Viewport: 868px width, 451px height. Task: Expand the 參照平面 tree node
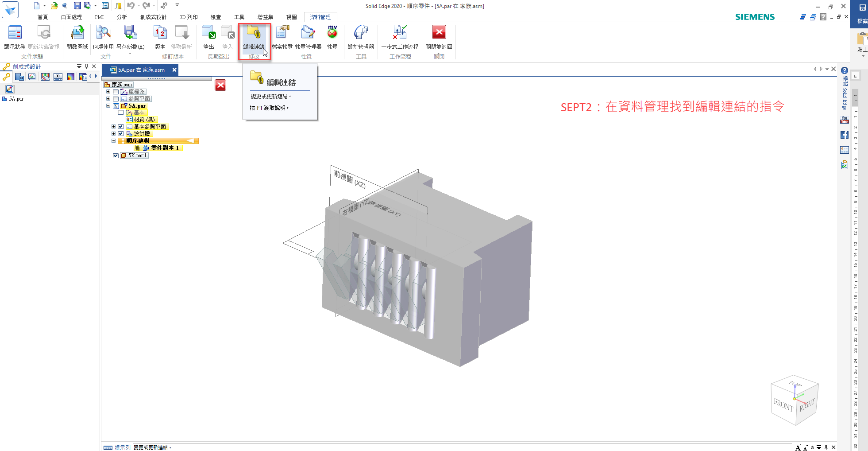108,99
